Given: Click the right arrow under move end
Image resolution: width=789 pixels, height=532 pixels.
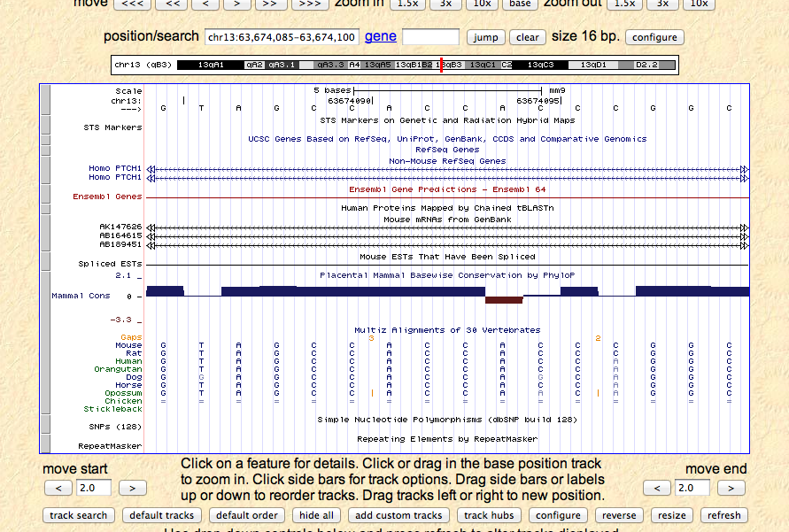Looking at the screenshot, I should click(731, 488).
